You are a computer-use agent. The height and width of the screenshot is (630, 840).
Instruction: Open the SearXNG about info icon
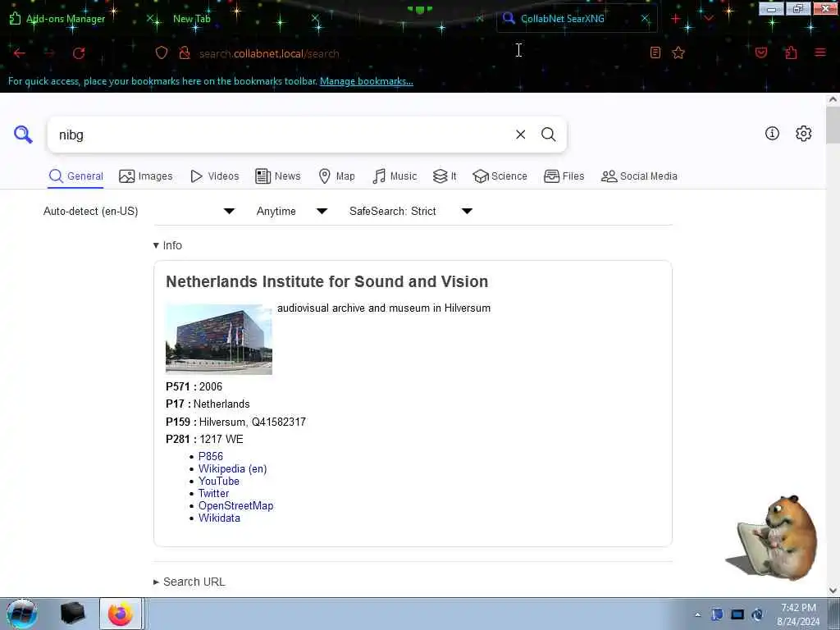pyautogui.click(x=772, y=134)
